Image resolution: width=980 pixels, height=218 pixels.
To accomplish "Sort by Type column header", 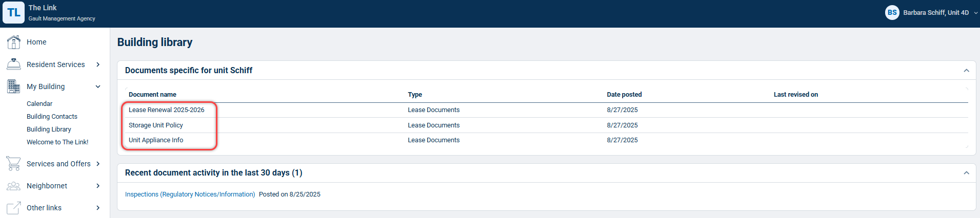I will 415,95.
